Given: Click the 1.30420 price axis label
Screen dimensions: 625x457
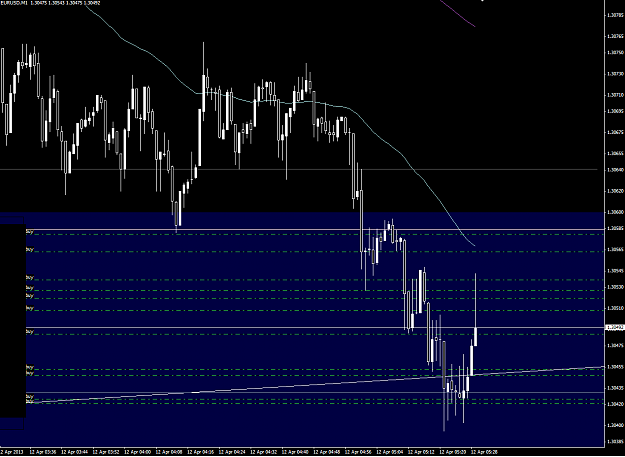Looking at the screenshot, I should point(615,404).
